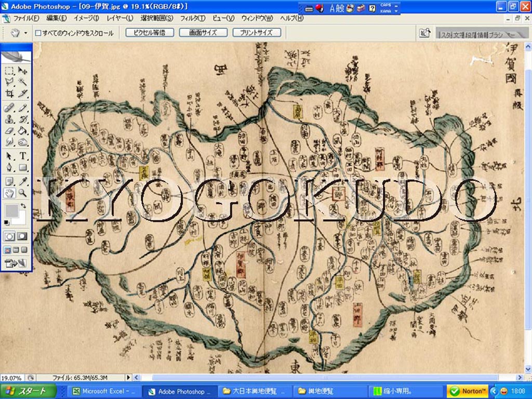
Task: Open the Windows スタート button
Action: tap(28, 391)
